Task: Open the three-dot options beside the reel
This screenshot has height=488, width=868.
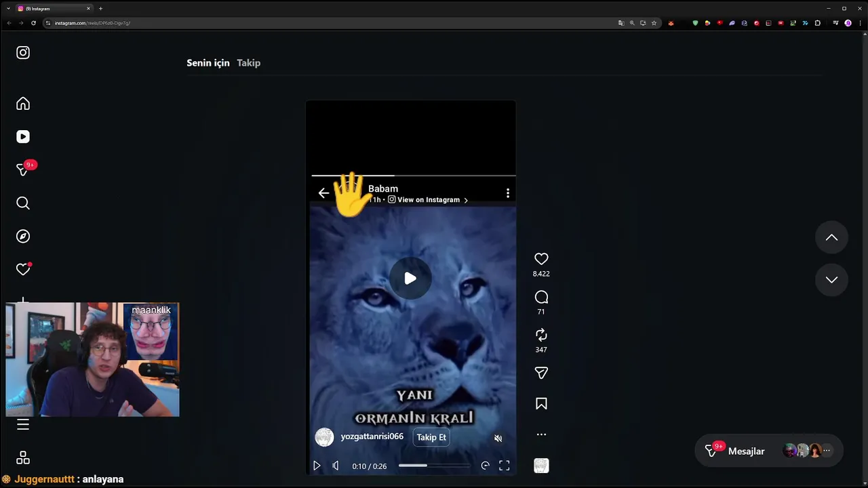Action: pos(541,434)
